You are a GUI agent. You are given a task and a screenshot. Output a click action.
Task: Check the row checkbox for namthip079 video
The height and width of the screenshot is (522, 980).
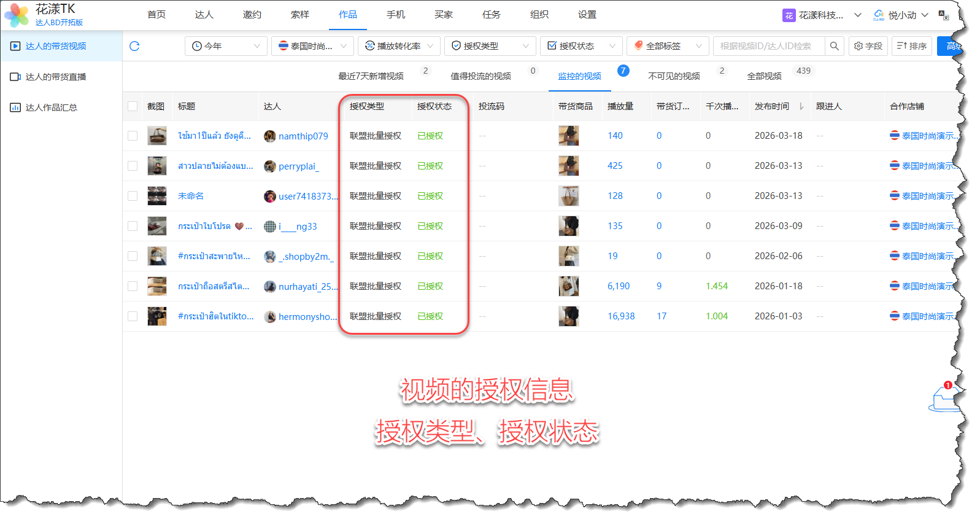click(x=133, y=136)
